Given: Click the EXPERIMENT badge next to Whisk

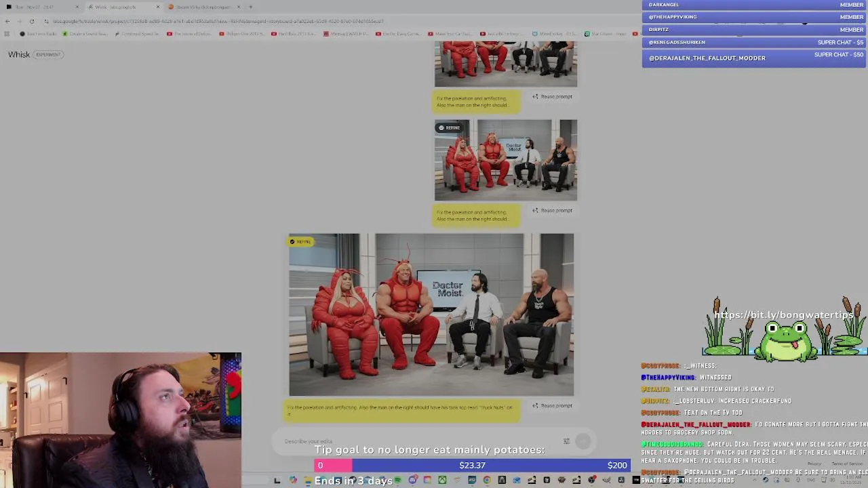Looking at the screenshot, I should click(x=48, y=54).
